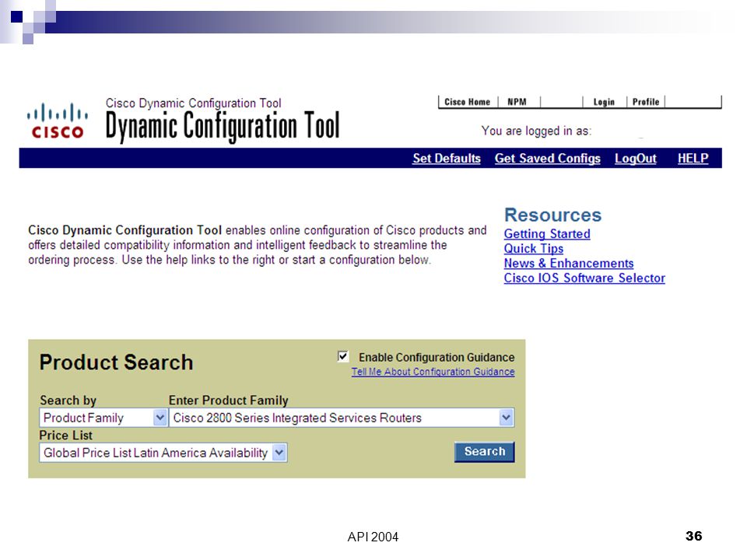Open the NPM menu item
The height and width of the screenshot is (560, 747).
517,102
